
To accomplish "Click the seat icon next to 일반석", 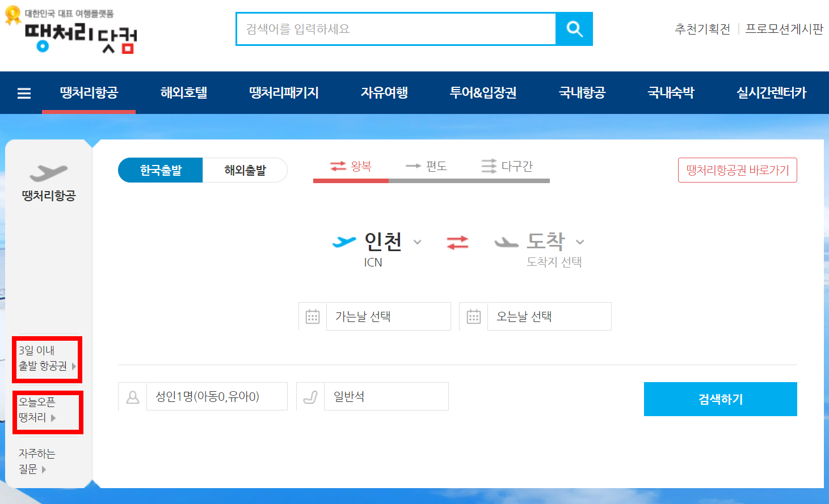I will pos(310,396).
